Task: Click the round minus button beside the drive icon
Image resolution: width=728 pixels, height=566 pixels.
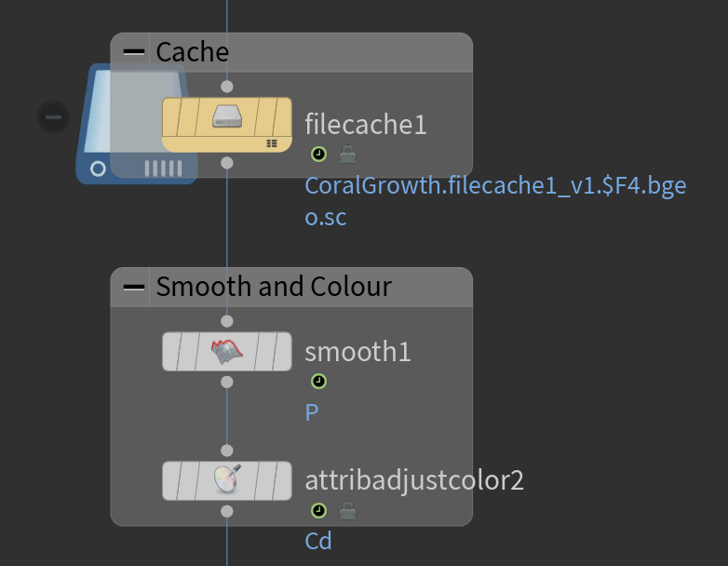Action: click(x=53, y=116)
